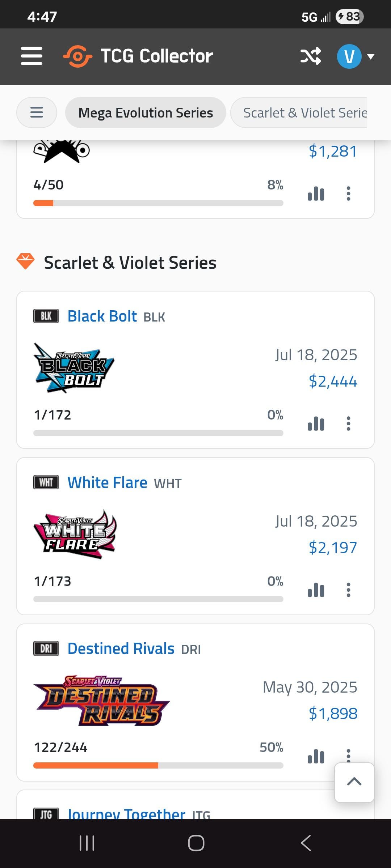Expand the user account dropdown
Viewport: 391px width, 868px height.
[x=356, y=56]
